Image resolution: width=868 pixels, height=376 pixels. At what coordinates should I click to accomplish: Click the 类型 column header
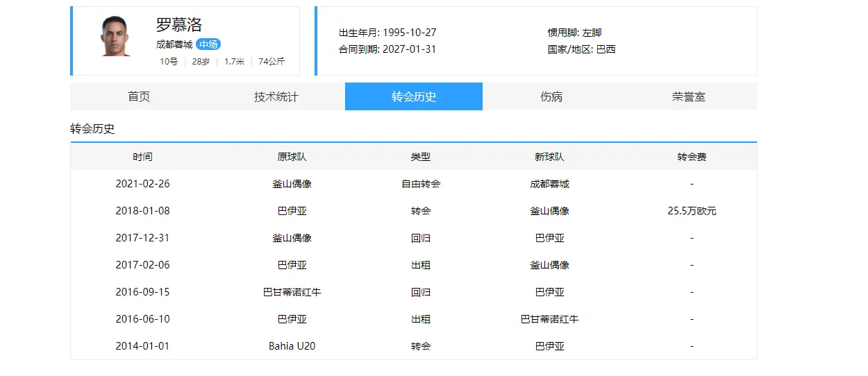coord(420,157)
